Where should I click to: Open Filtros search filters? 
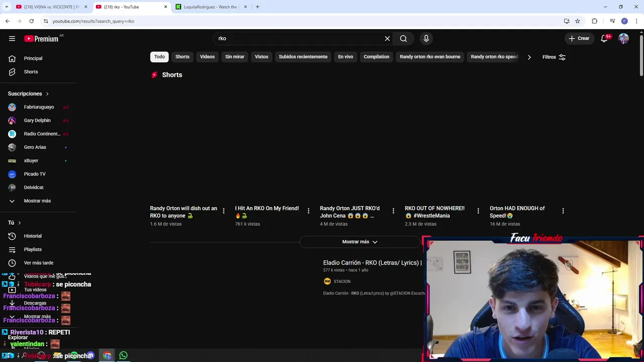pos(554,57)
